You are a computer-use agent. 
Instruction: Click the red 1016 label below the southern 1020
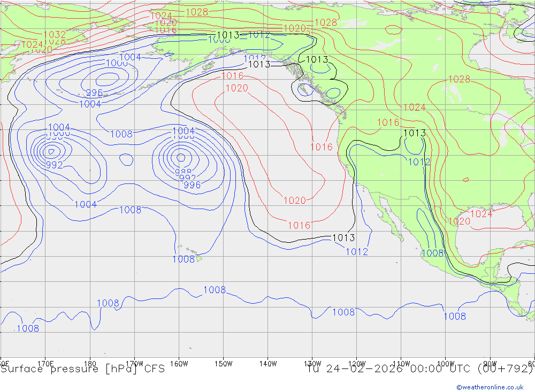[x=299, y=226]
